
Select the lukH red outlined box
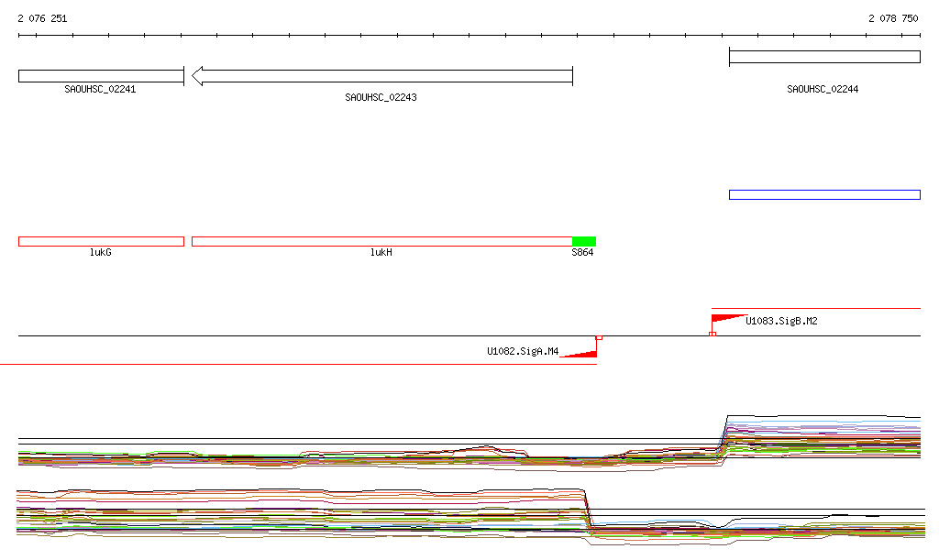(381, 241)
